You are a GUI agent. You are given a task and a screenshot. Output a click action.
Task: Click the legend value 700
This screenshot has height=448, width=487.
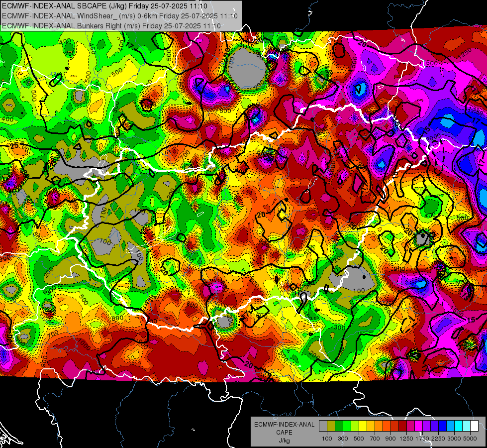[375, 439]
